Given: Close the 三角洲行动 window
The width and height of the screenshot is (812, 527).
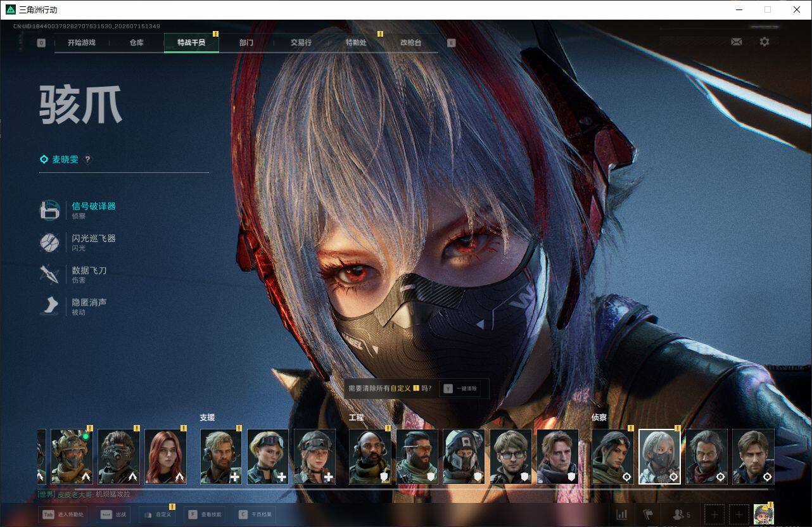Looking at the screenshot, I should 797,10.
